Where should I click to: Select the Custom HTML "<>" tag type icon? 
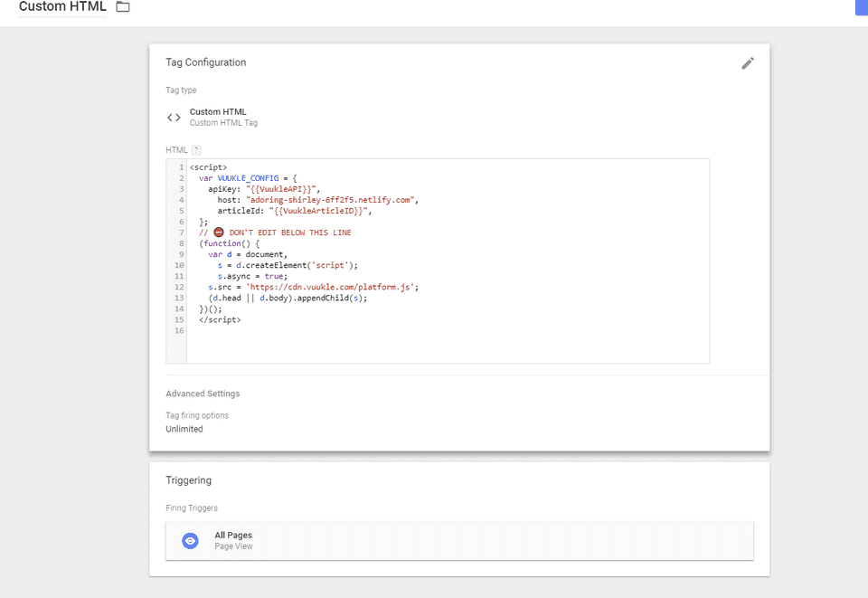click(174, 117)
